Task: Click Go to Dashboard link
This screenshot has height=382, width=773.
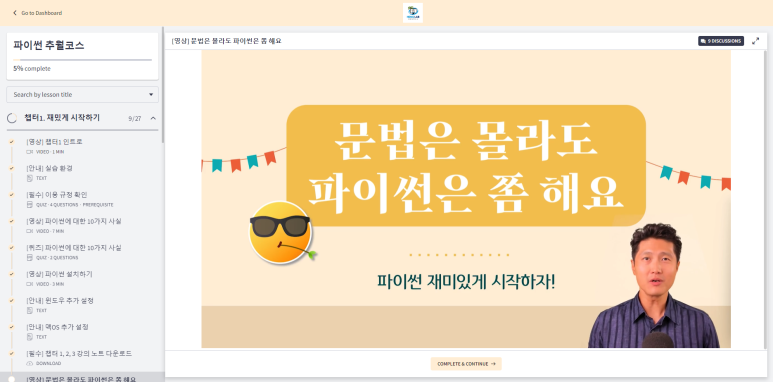Action: (x=37, y=13)
